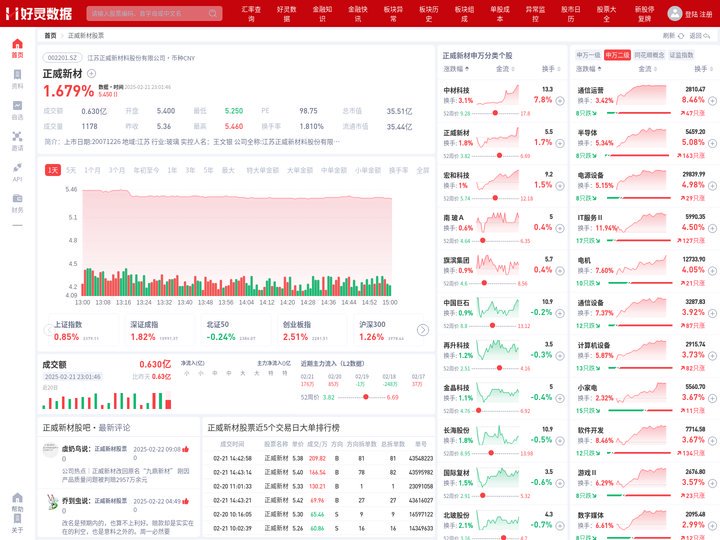Click the plus icon on 电源设备 sector row
This screenshot has height=540, width=720.
pos(712,186)
